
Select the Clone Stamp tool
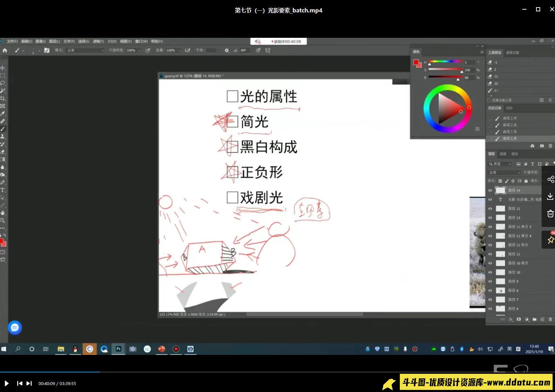[2, 137]
